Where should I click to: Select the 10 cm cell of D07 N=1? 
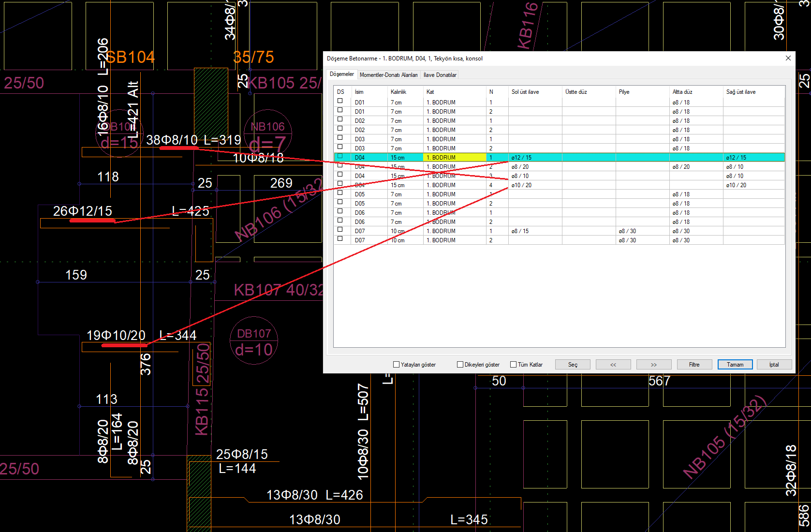point(405,231)
